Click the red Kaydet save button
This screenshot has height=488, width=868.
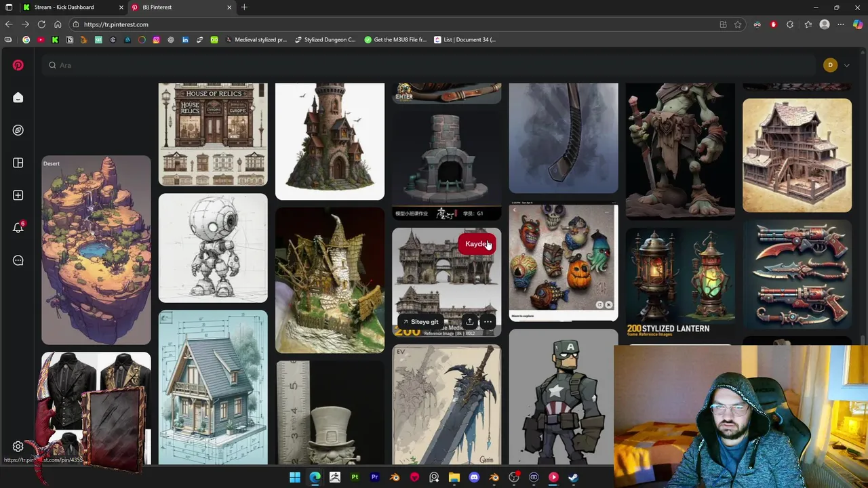point(477,244)
